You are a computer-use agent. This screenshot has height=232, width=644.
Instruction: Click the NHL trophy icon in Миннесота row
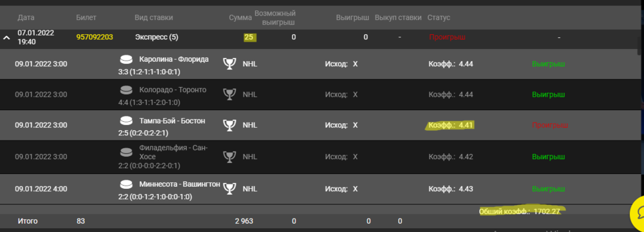click(x=230, y=189)
